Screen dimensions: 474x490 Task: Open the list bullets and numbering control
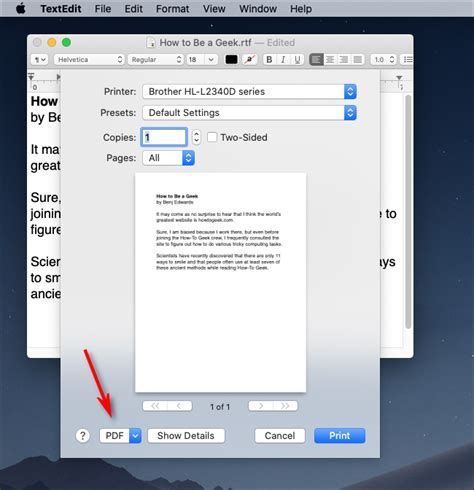[407, 60]
